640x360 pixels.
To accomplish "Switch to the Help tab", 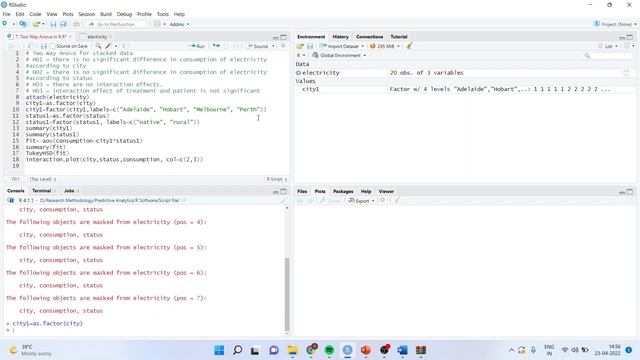I will pos(366,191).
